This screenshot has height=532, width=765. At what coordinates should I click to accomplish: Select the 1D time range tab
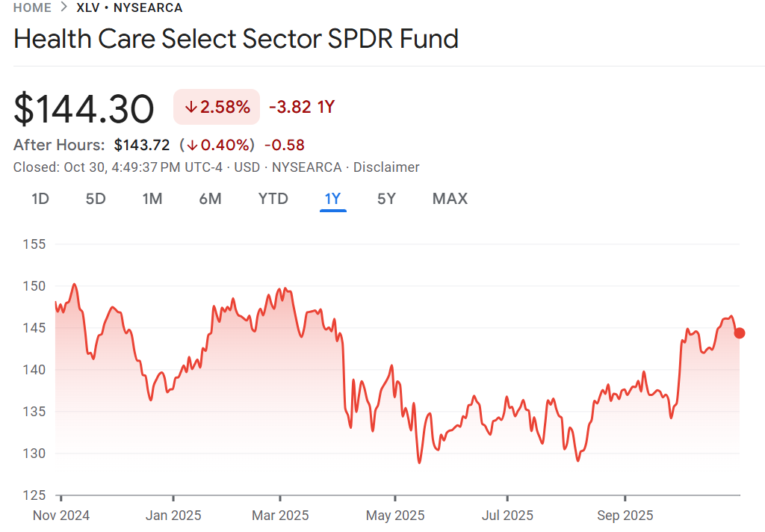40,199
